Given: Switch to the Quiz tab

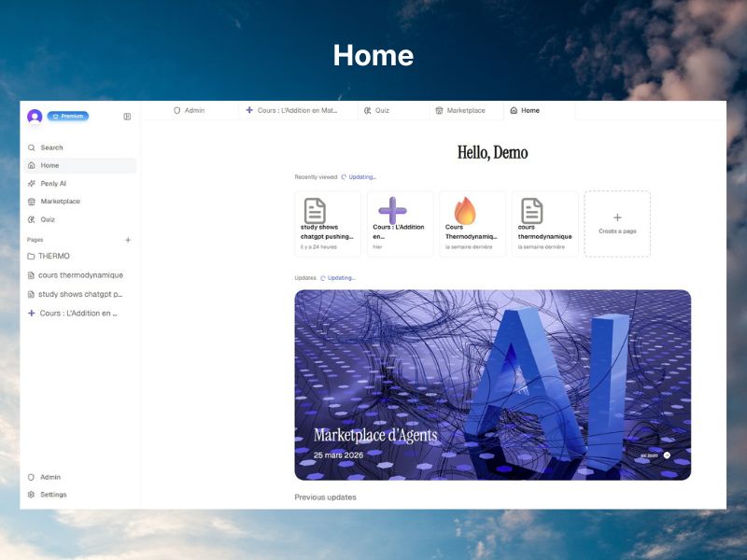Looking at the screenshot, I should [x=377, y=110].
